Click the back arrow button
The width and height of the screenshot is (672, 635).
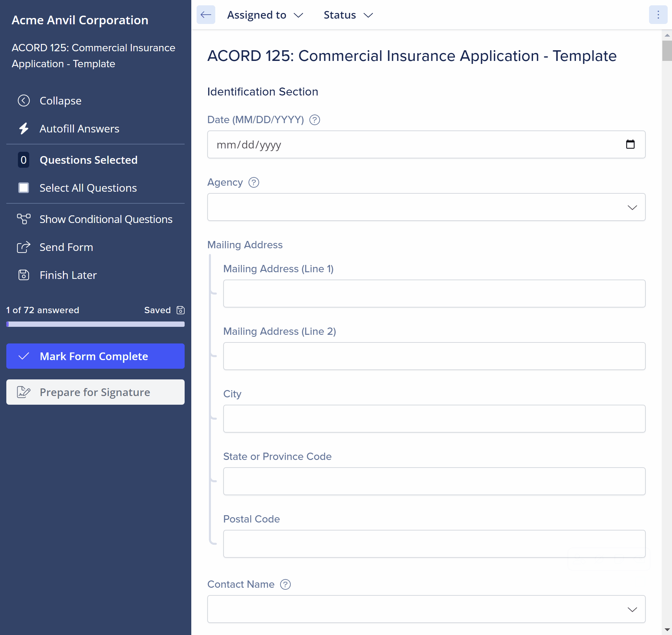click(x=206, y=15)
